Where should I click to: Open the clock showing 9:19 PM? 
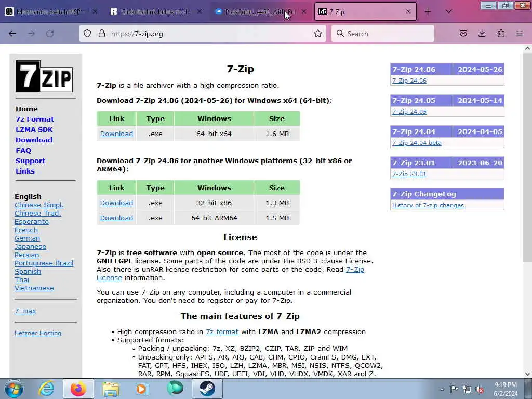click(x=506, y=389)
